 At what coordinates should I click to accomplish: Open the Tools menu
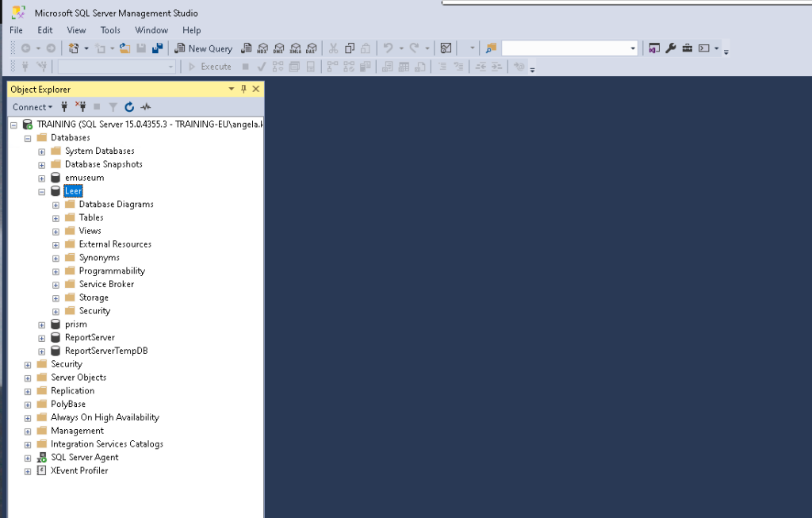click(110, 30)
